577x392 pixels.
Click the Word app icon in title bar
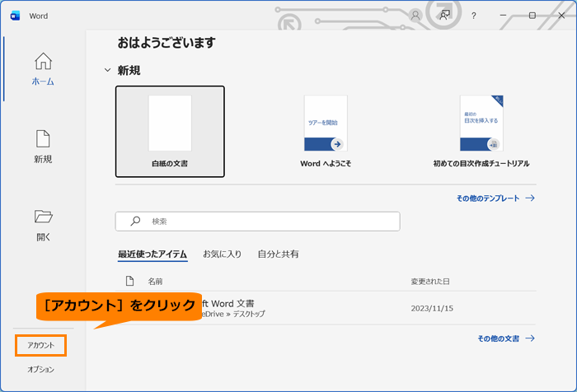coord(15,15)
